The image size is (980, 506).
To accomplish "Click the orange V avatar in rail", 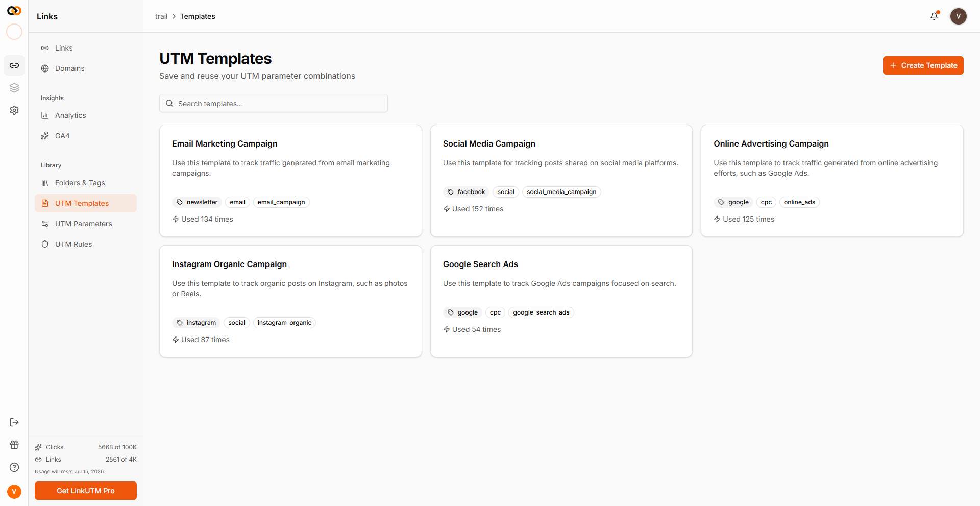I will coord(14,491).
